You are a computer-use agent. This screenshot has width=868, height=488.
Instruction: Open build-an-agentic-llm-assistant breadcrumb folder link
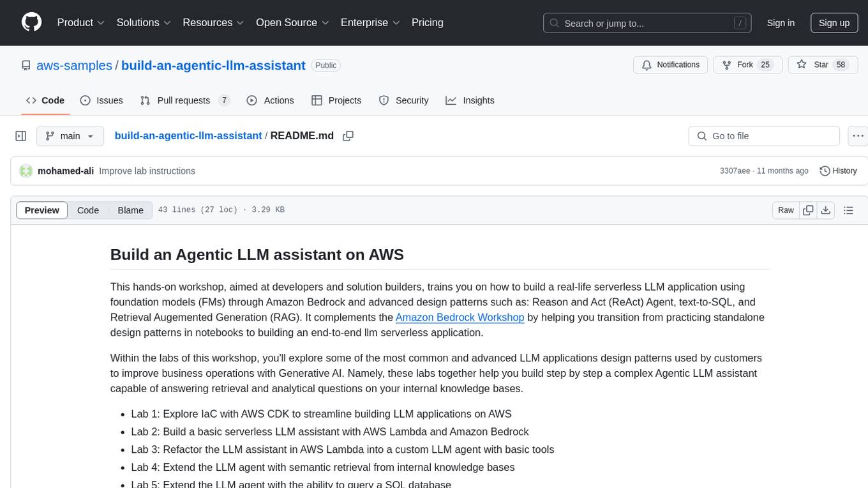pyautogui.click(x=188, y=135)
